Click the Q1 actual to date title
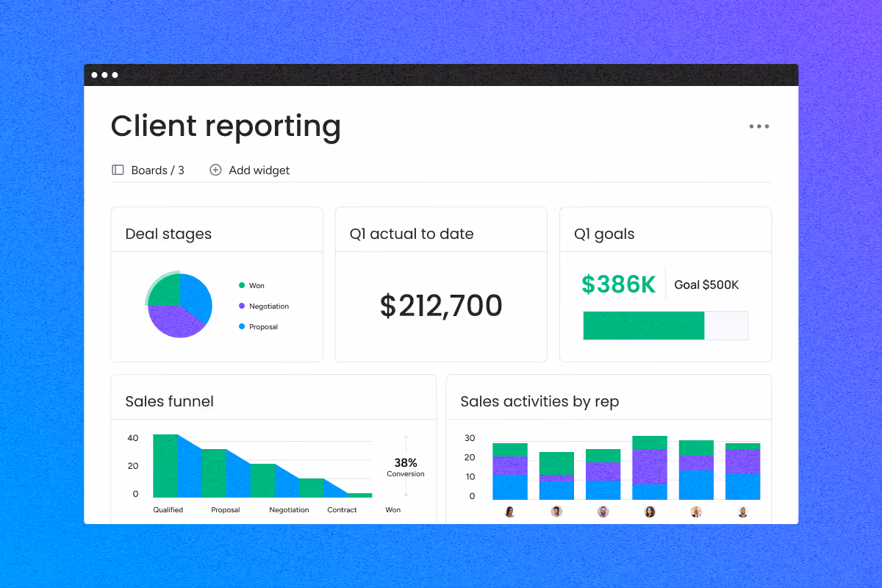Image resolution: width=882 pixels, height=588 pixels. tap(412, 234)
